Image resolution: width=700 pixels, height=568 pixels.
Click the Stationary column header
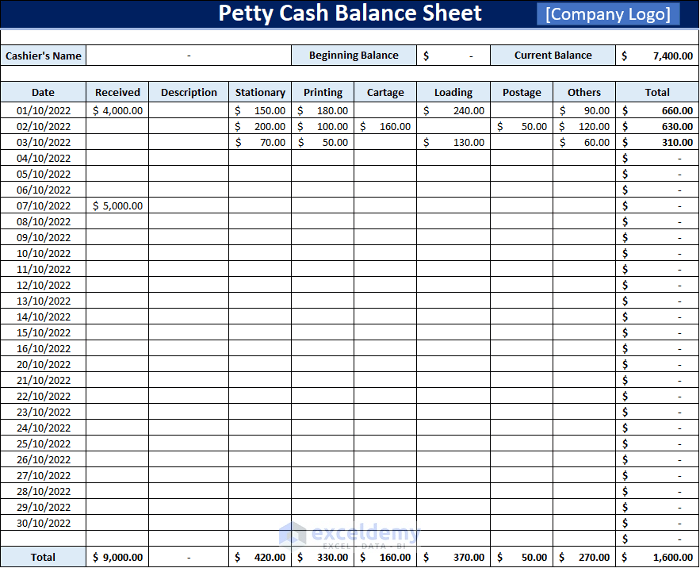click(x=260, y=93)
